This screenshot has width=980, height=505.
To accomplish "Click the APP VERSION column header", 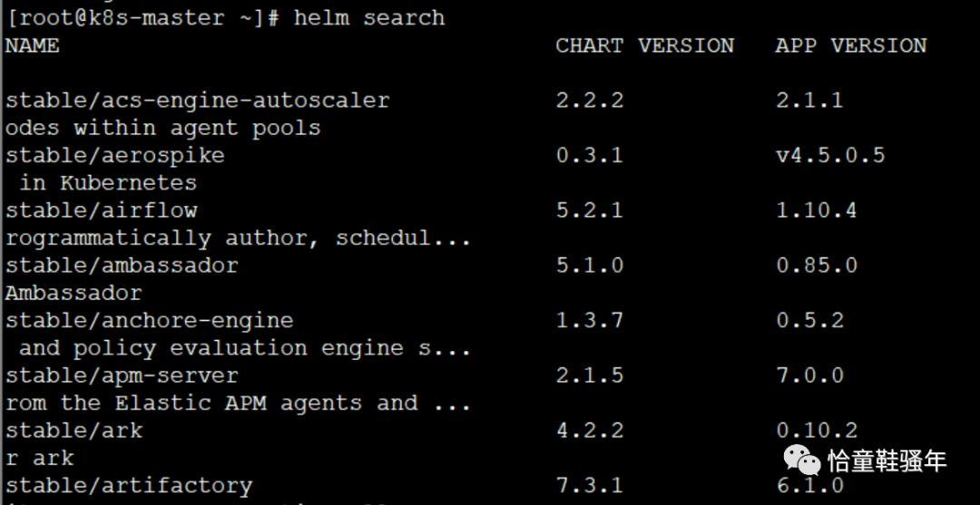I will click(851, 45).
